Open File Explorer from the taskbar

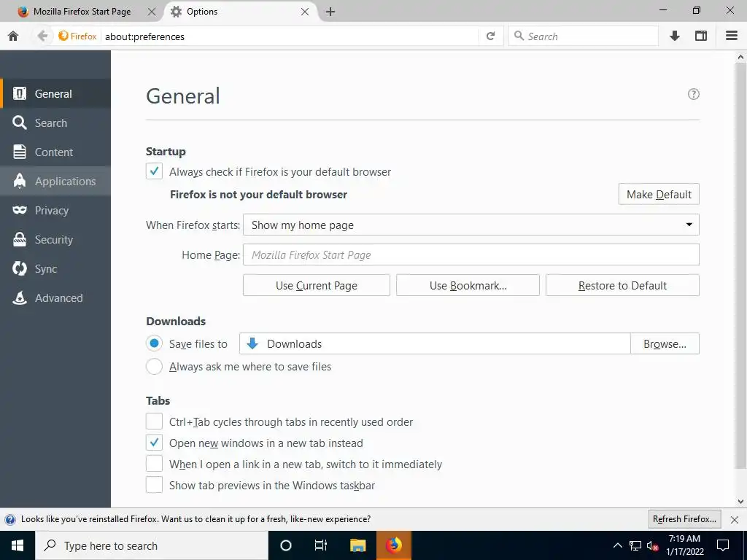click(x=357, y=545)
